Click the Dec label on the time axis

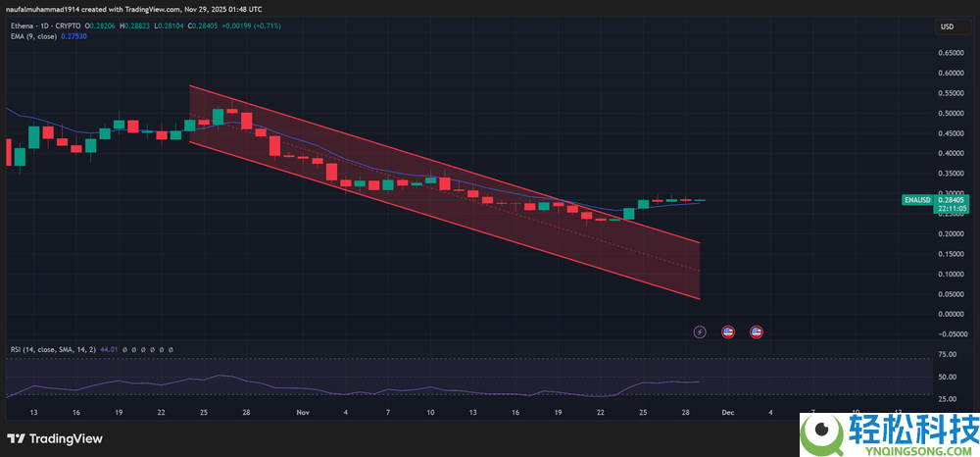[727, 413]
